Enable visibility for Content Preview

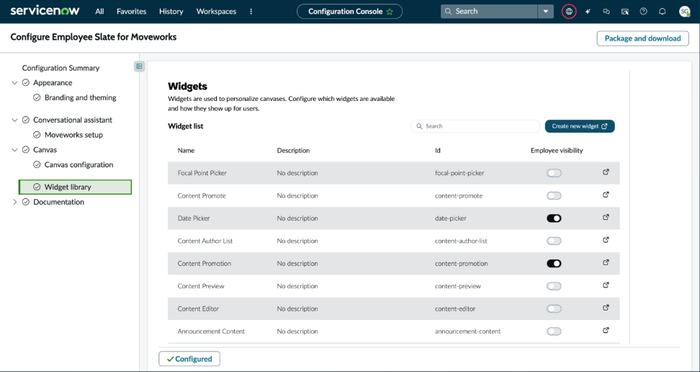pyautogui.click(x=554, y=286)
